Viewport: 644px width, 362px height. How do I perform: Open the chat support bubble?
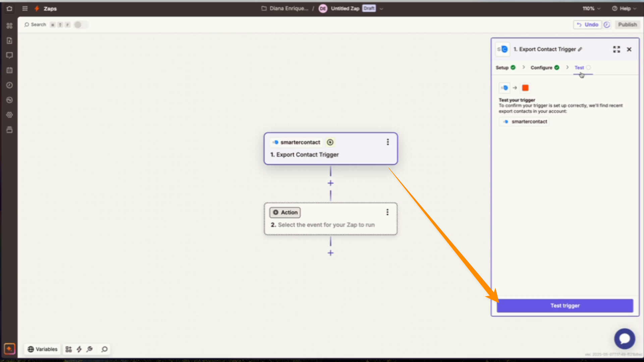pyautogui.click(x=625, y=339)
